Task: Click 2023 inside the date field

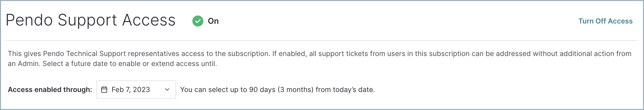Action: tap(141, 89)
